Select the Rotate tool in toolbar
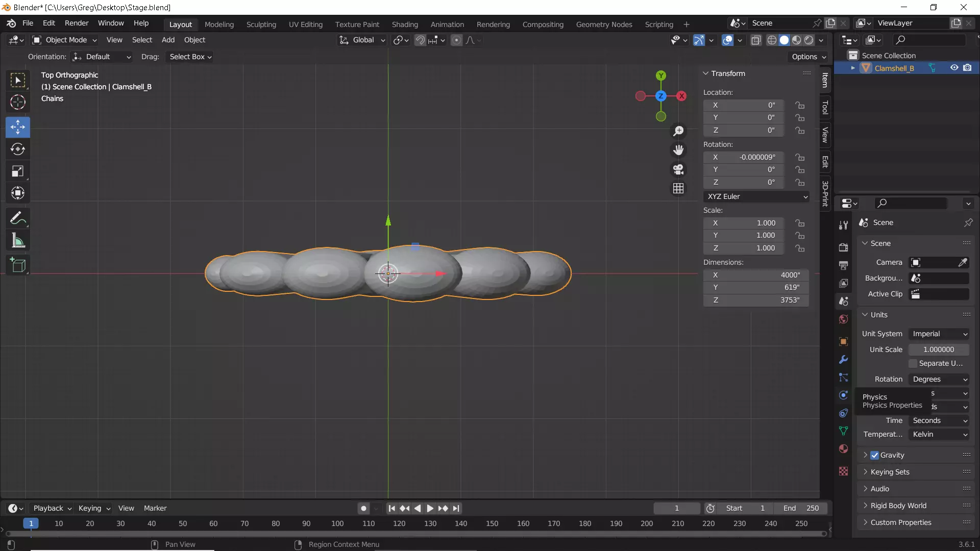This screenshot has width=980, height=551. click(x=18, y=149)
